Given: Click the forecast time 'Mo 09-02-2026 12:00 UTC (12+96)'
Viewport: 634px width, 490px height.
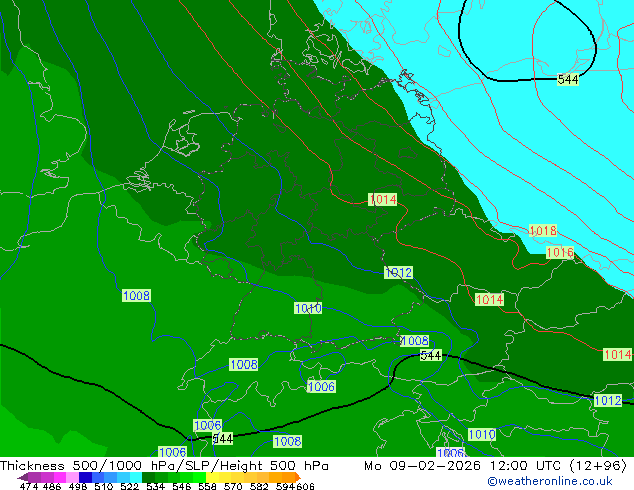Looking at the screenshot, I should pos(495,466).
